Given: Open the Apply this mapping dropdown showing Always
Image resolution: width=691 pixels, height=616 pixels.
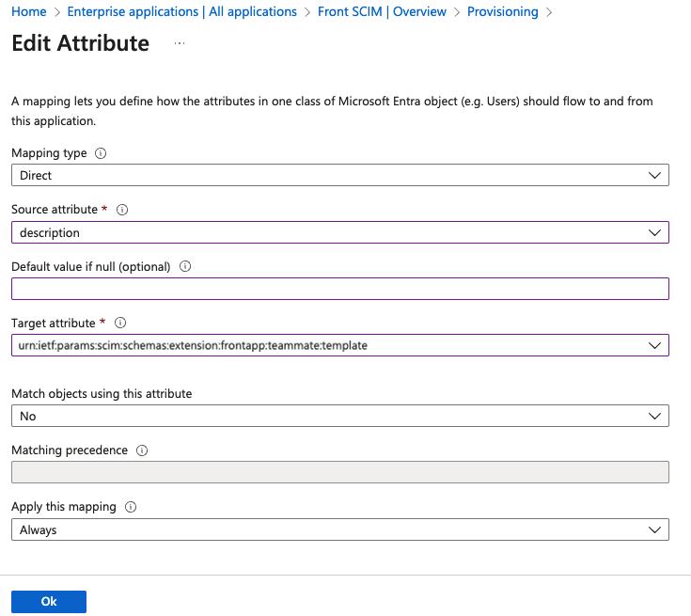Looking at the screenshot, I should (x=340, y=529).
